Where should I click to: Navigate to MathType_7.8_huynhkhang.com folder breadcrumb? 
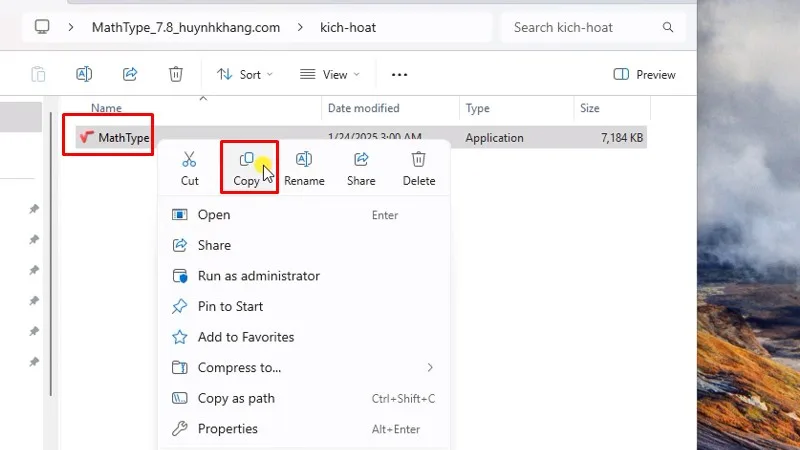tap(186, 28)
